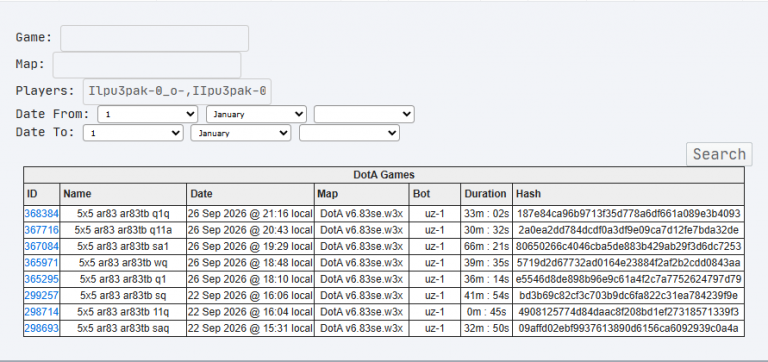Click date '26 Sep 2026 @ 20:43 local'
This screenshot has width=768, height=362.
click(250, 230)
